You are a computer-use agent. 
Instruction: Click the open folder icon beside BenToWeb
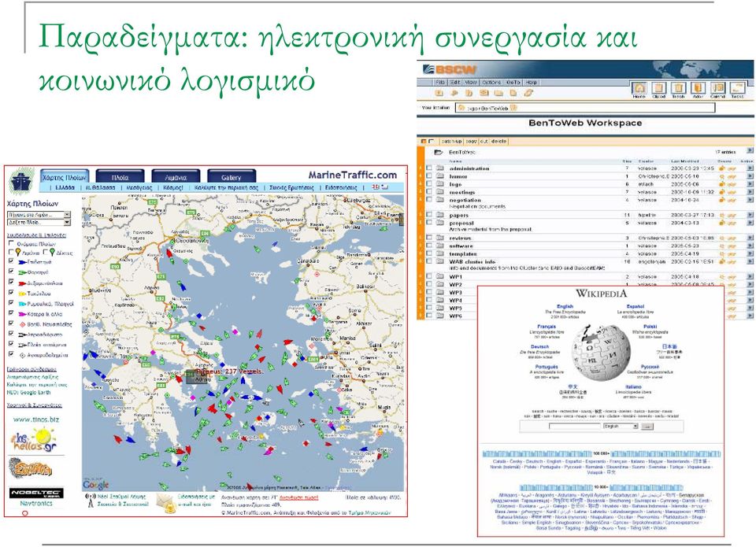[439, 152]
